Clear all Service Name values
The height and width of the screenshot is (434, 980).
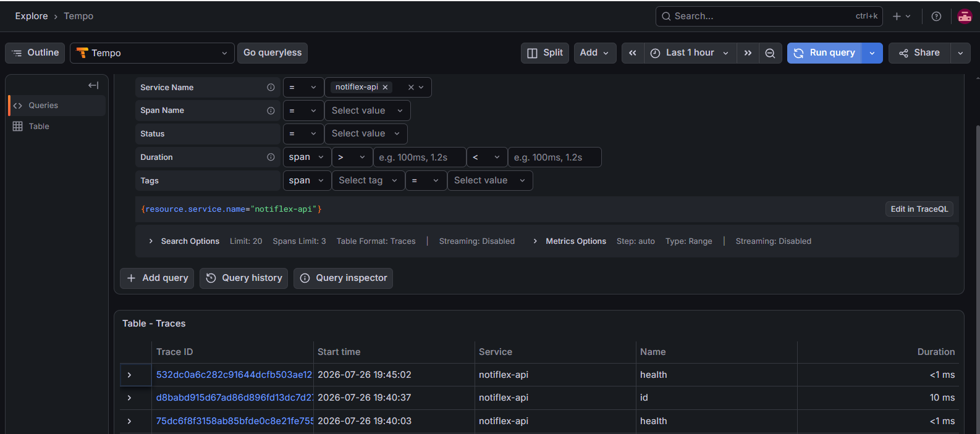tap(411, 88)
